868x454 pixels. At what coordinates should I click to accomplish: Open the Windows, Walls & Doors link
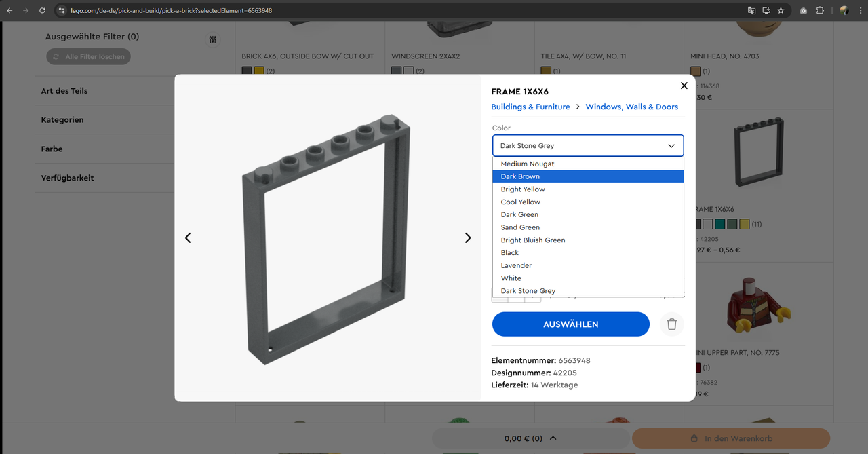pyautogui.click(x=632, y=107)
